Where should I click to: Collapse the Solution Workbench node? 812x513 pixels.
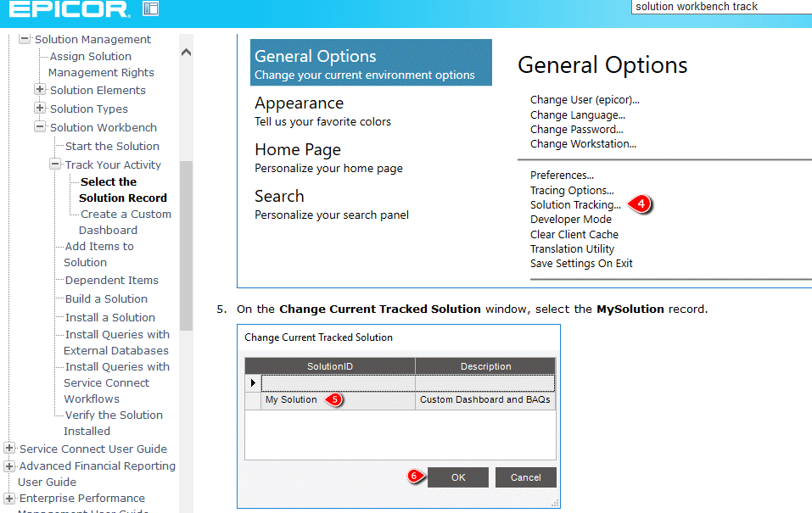click(x=40, y=126)
